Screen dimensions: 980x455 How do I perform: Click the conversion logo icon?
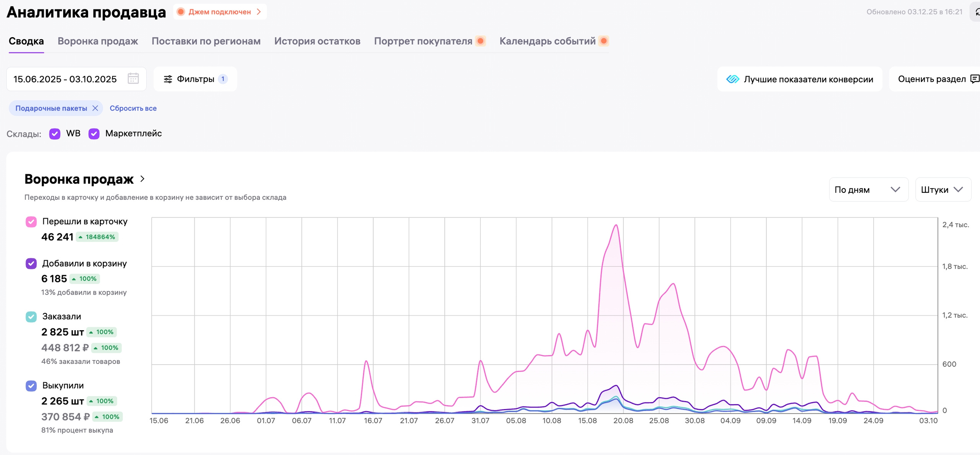(x=732, y=79)
